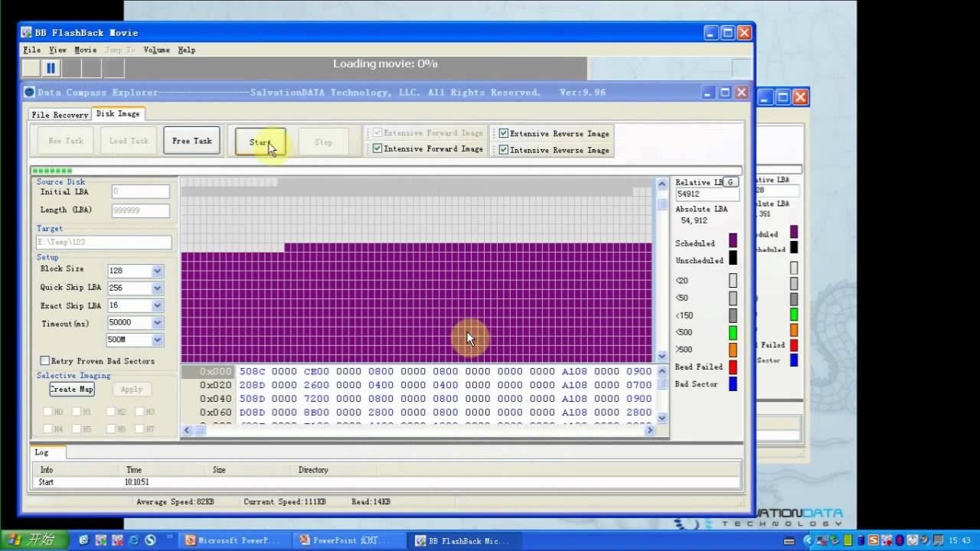Click the Start log entry row

386,482
